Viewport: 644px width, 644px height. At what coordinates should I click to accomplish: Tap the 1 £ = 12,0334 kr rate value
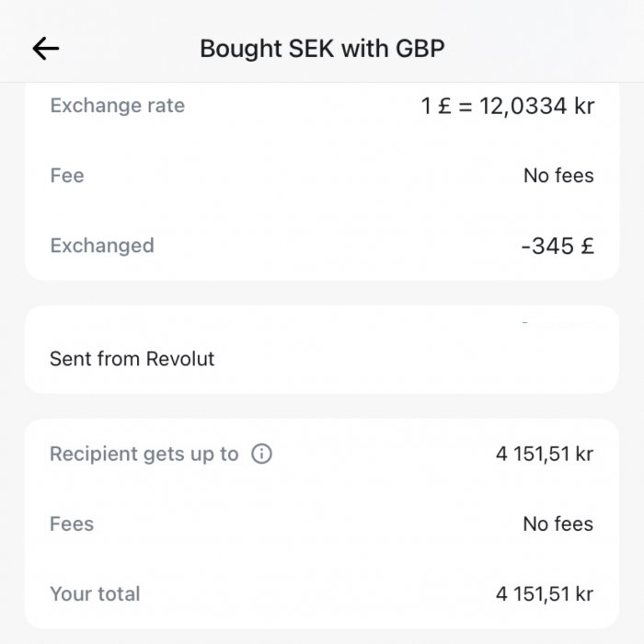507,106
